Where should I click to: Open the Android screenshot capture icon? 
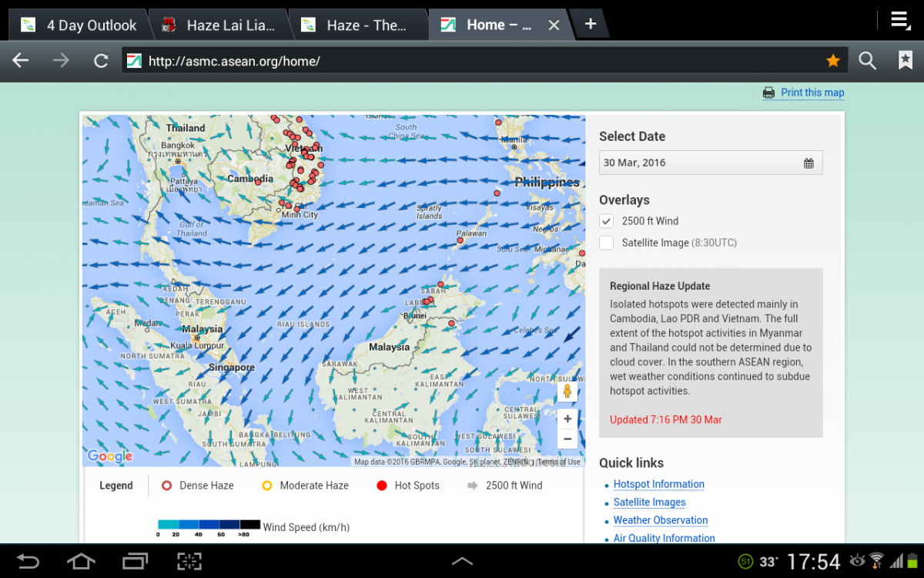188,561
